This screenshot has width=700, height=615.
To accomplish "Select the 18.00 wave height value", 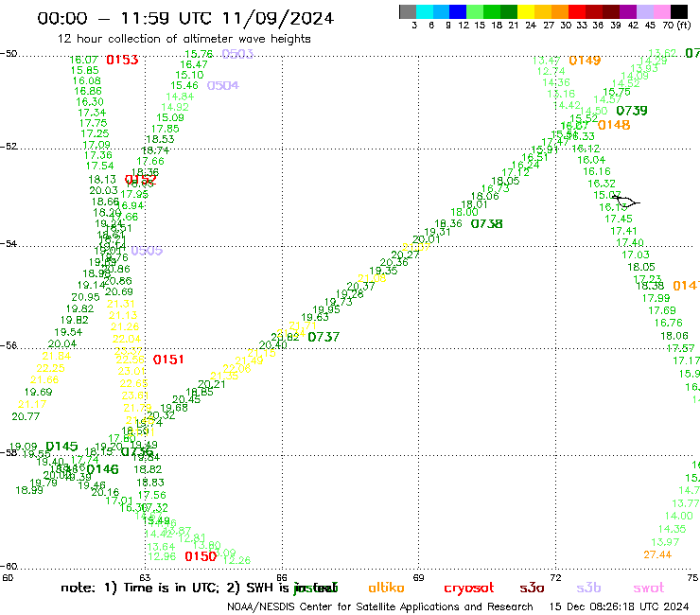I will pos(464,213).
